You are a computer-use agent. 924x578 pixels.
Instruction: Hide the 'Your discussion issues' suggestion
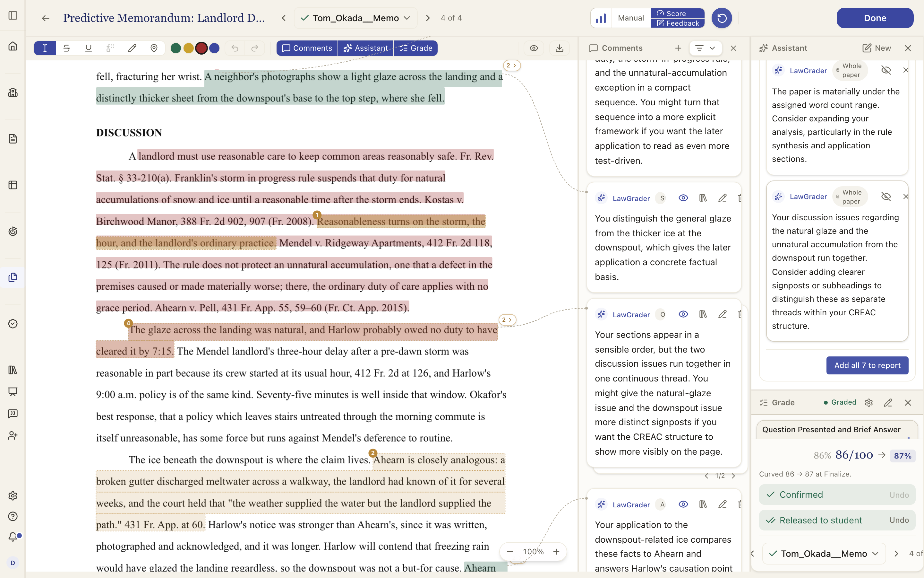pos(886,197)
